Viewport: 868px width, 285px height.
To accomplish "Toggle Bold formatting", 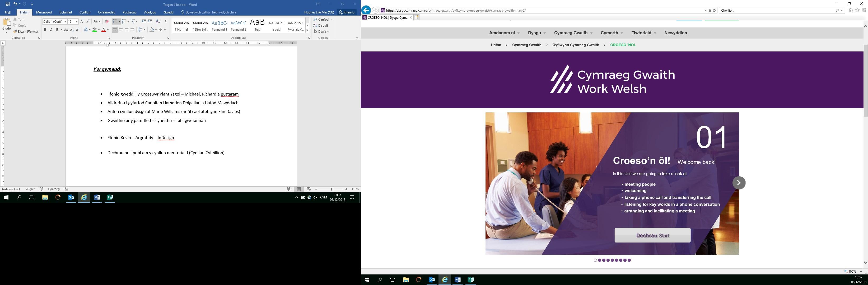I will click(45, 30).
